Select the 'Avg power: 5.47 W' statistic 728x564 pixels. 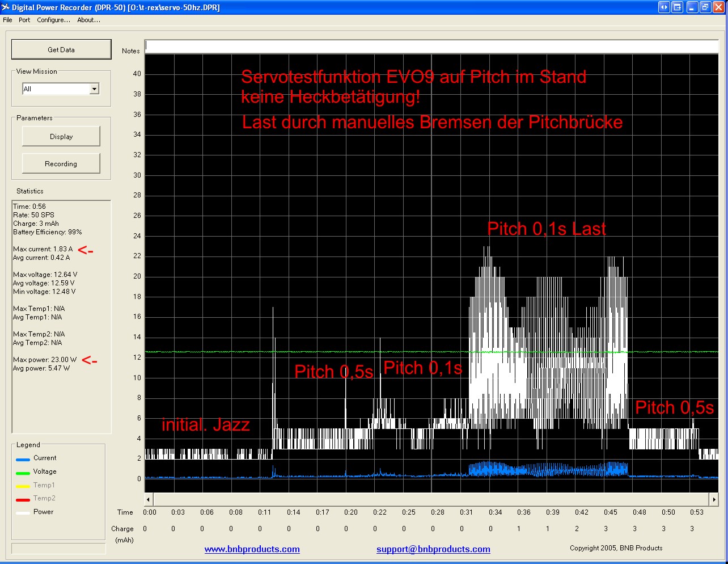(41, 368)
